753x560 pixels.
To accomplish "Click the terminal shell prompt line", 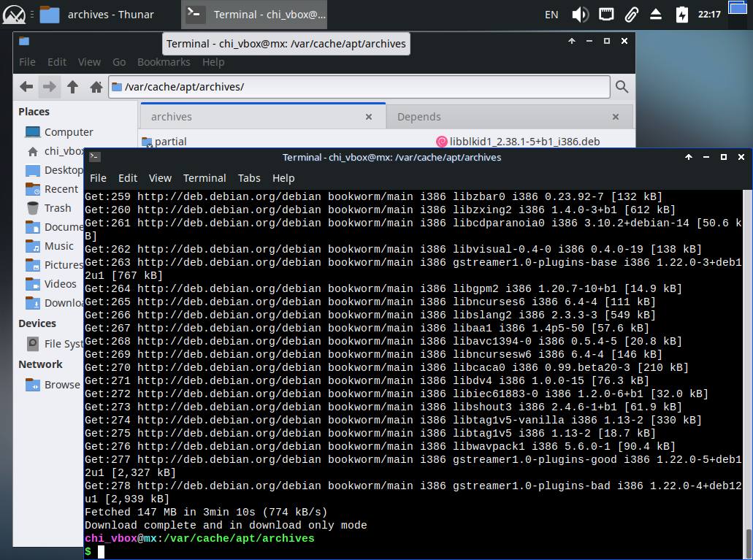I will point(95,552).
